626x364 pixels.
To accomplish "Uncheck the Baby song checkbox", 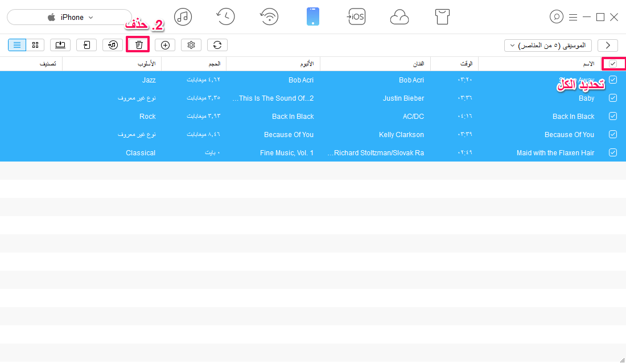I will [613, 98].
